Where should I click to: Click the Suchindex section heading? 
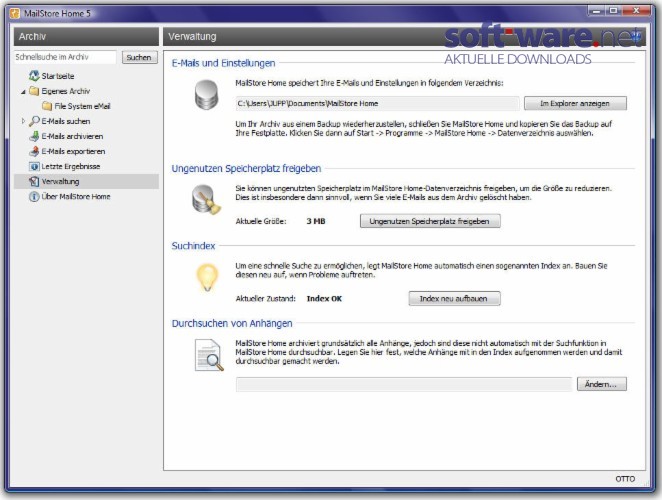click(x=193, y=246)
